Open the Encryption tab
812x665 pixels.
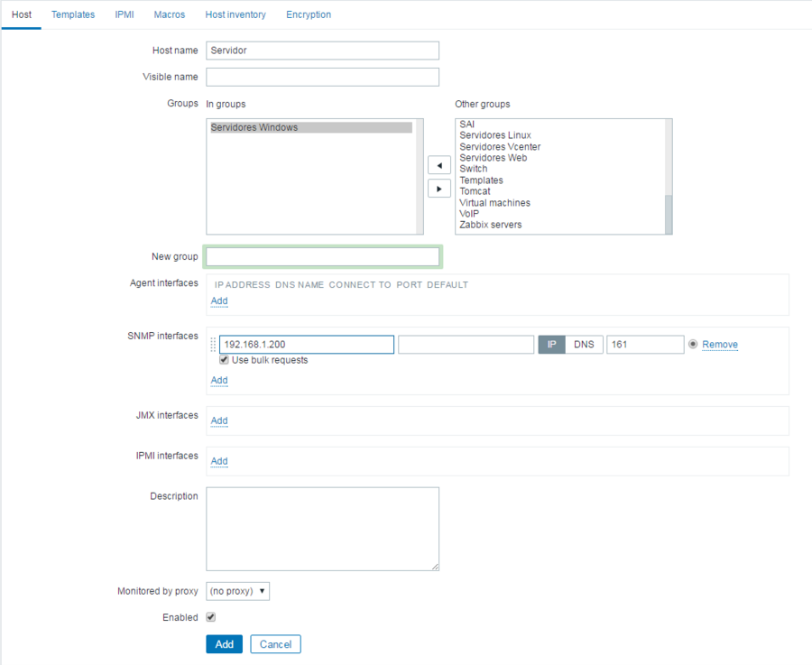309,14
